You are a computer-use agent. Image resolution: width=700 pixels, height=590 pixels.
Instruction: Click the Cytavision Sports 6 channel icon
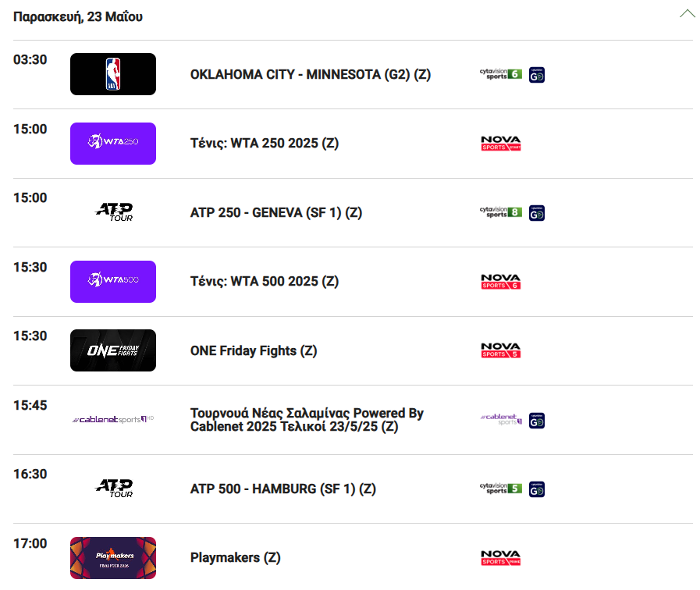click(501, 75)
